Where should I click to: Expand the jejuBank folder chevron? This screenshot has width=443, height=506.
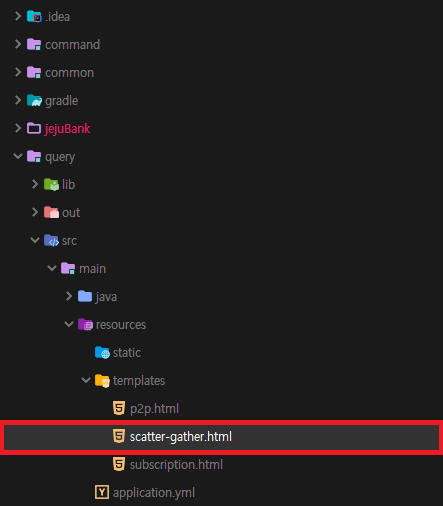(18, 128)
